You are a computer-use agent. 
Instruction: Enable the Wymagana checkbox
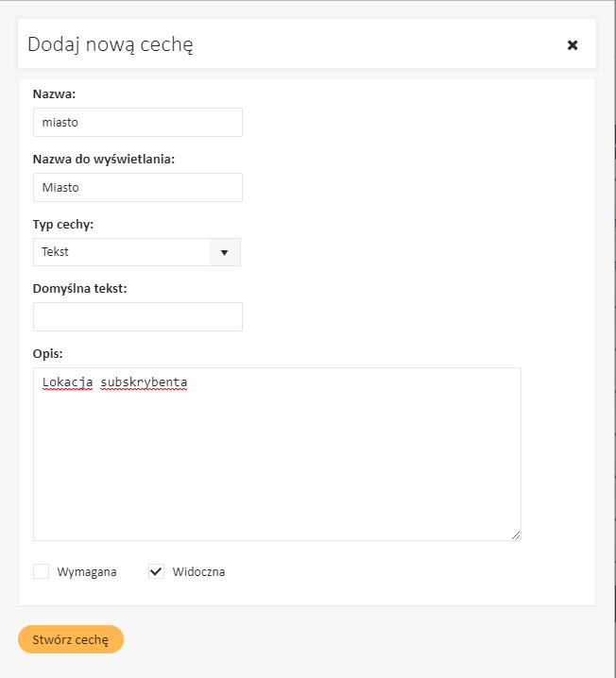pos(41,571)
